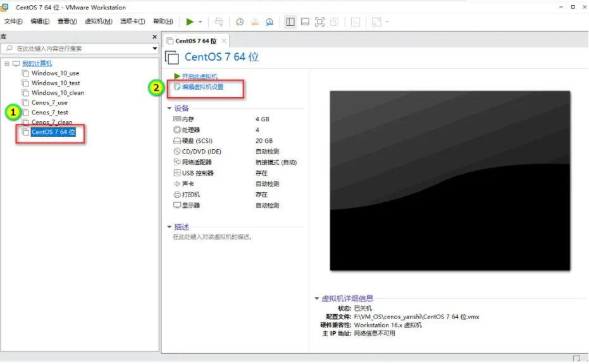The height and width of the screenshot is (364, 589).
Task: Click the 网络适配器 network adapter icon
Action: tap(176, 162)
